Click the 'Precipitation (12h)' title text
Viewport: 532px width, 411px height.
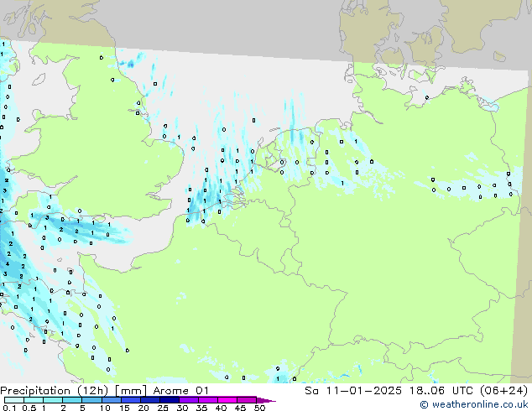[55, 391]
